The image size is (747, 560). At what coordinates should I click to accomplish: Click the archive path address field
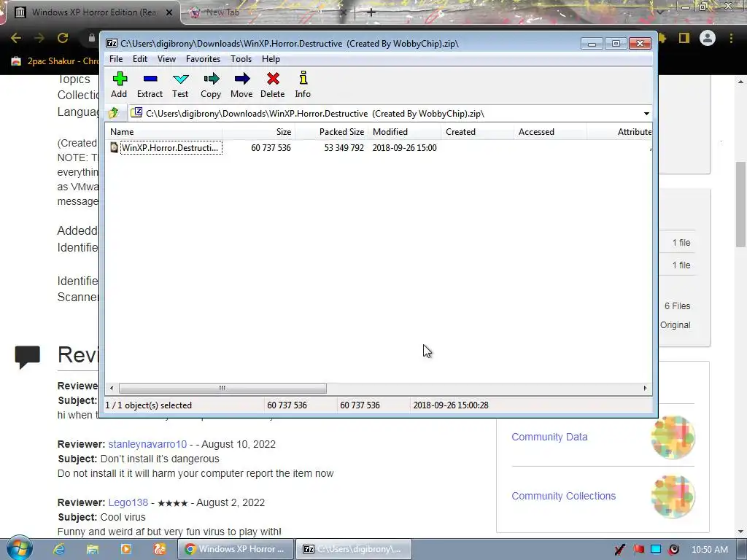tap(386, 114)
